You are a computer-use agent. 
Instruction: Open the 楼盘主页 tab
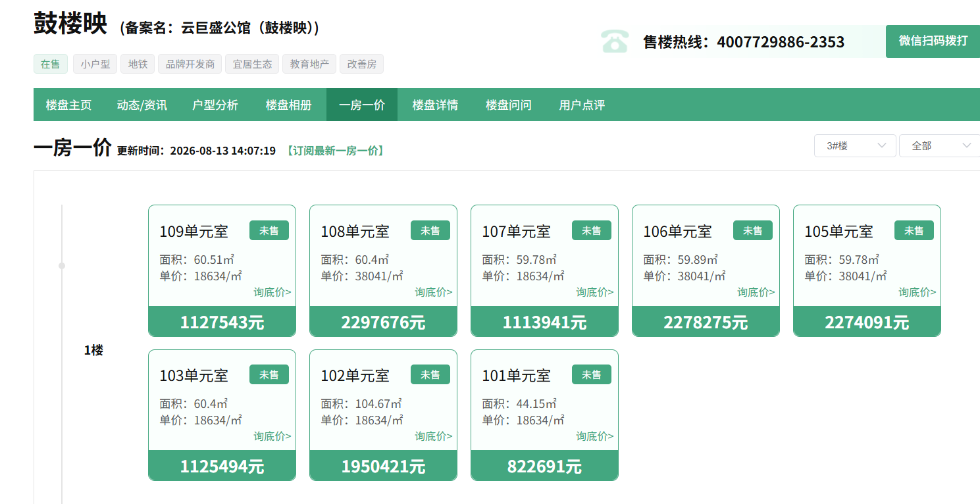tap(68, 105)
